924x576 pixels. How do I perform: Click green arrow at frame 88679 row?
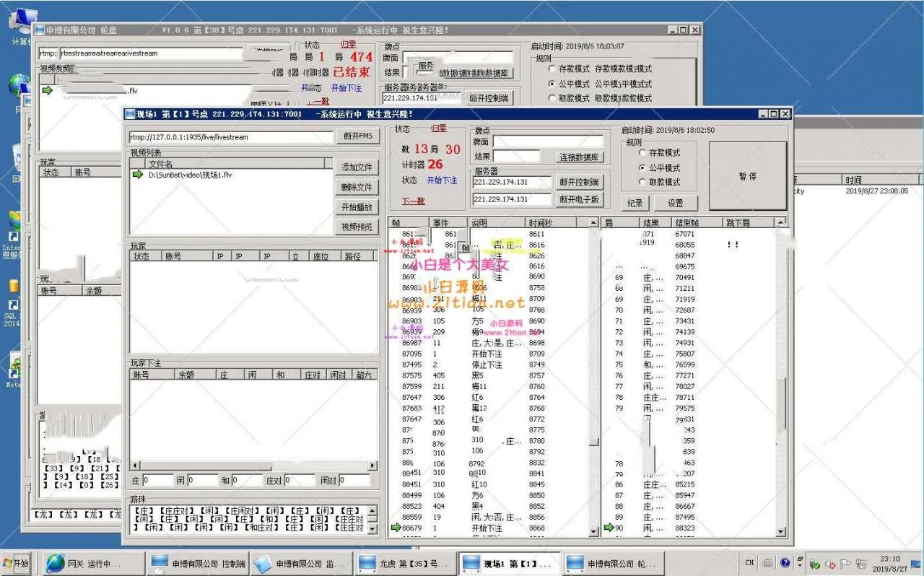click(395, 528)
